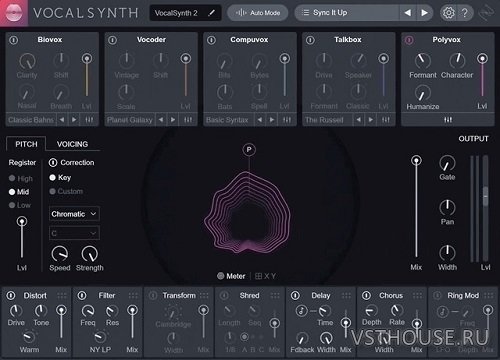Open Basic Syntax Compuvox preset name
Image resolution: width=500 pixels, height=360 pixels.
(x=227, y=120)
